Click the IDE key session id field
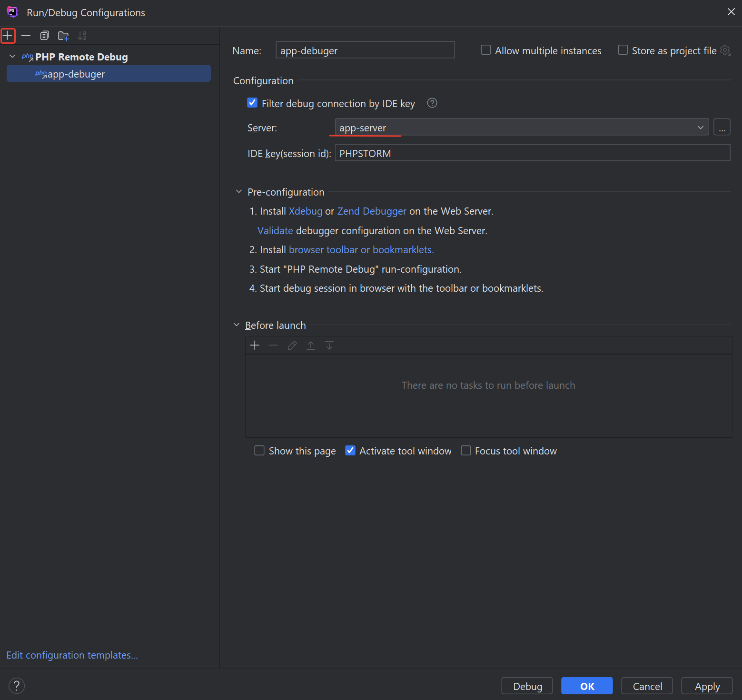The width and height of the screenshot is (742, 700). tap(533, 153)
